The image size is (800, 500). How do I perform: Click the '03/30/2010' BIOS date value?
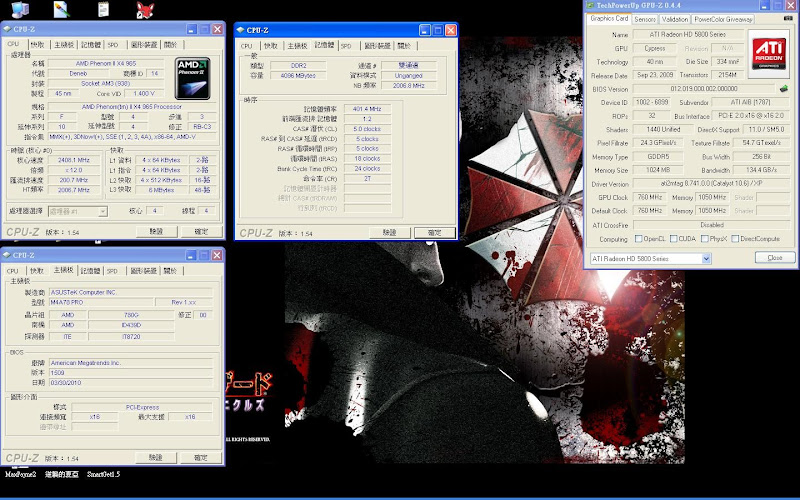(131, 383)
